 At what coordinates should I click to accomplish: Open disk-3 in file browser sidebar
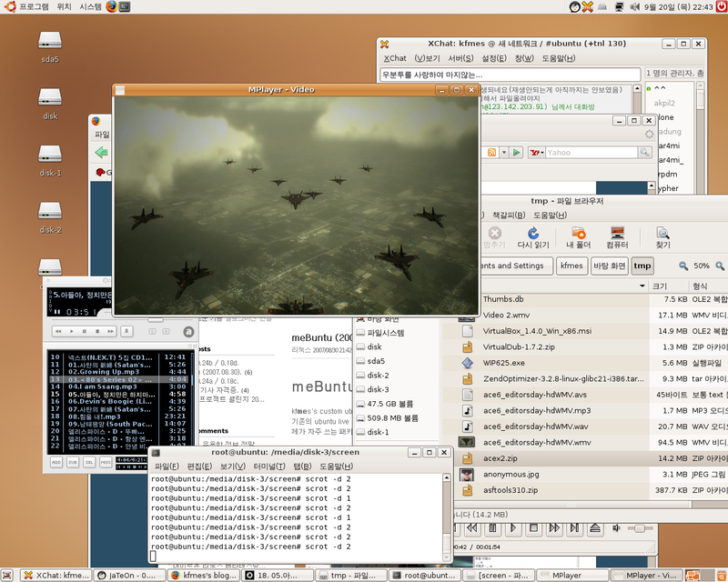click(x=378, y=389)
